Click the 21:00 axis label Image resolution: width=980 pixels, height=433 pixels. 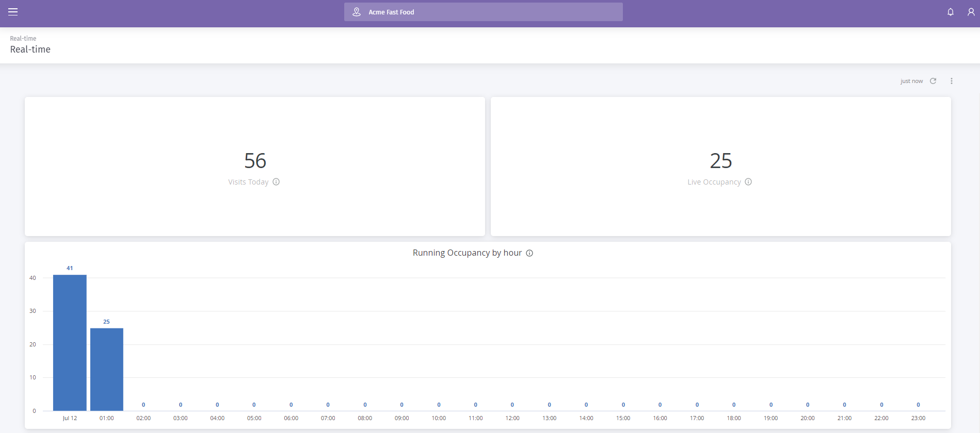click(844, 418)
